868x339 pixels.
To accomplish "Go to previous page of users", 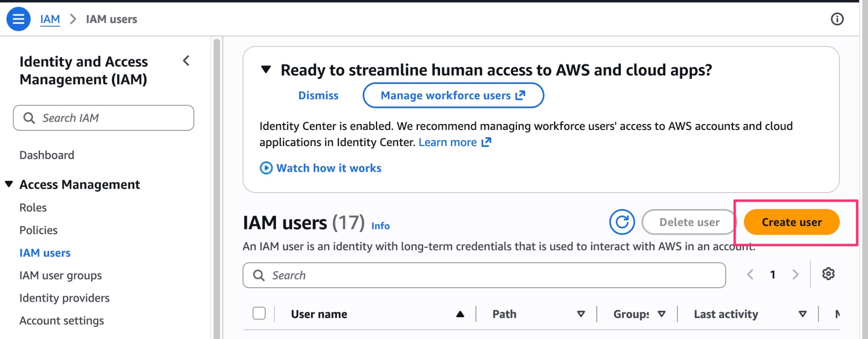I will (x=750, y=275).
